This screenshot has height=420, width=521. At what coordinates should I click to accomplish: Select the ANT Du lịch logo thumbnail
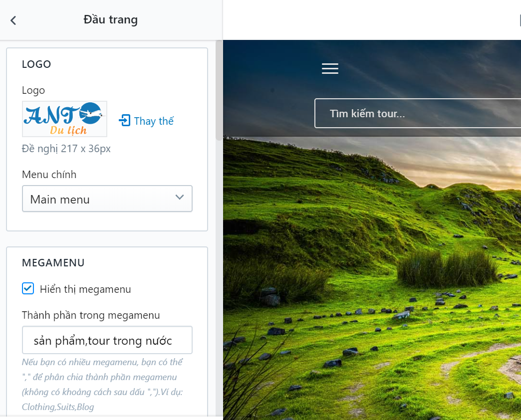pos(64,119)
